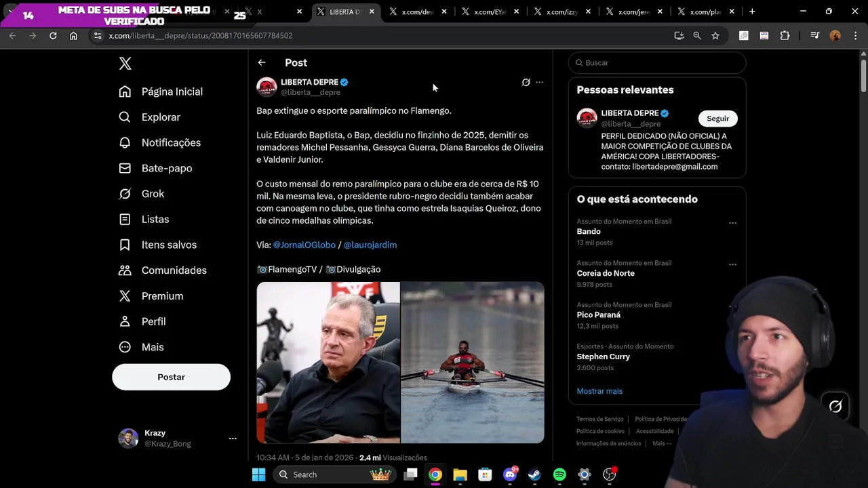This screenshot has height=488, width=868.
Task: Bookmark page with star icon
Action: 715,35
